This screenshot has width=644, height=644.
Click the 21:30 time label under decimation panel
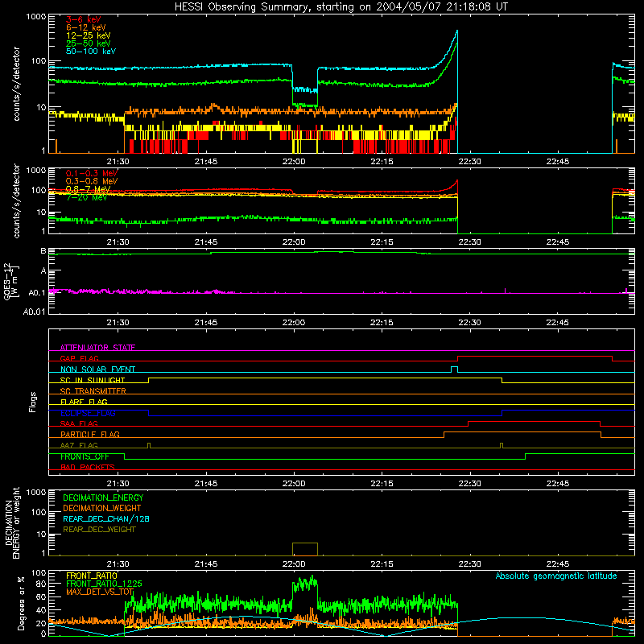point(118,564)
